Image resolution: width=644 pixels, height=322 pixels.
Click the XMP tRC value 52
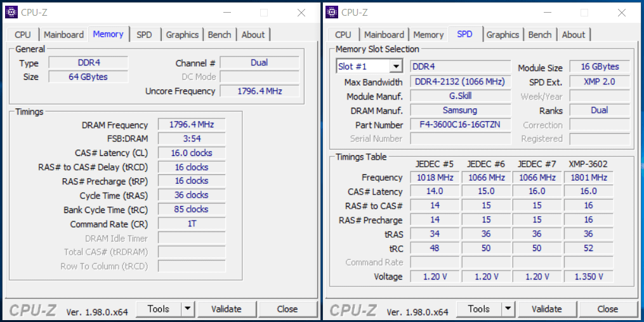click(x=589, y=248)
